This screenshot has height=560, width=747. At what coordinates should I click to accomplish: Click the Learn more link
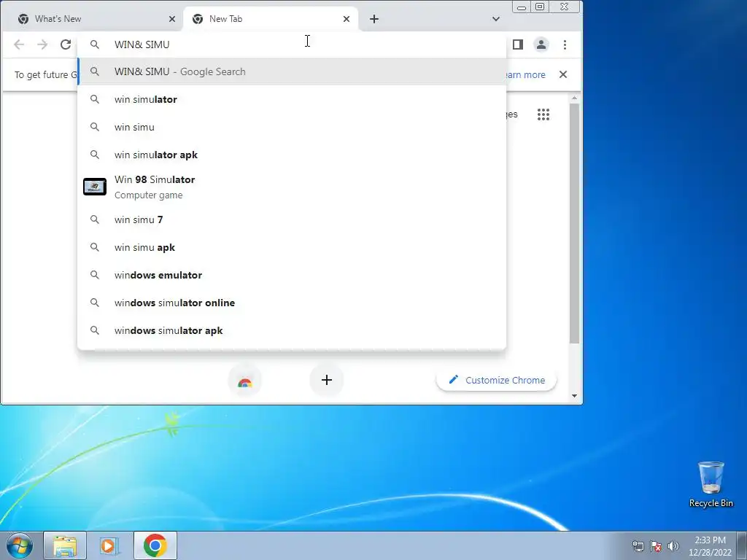pos(524,75)
